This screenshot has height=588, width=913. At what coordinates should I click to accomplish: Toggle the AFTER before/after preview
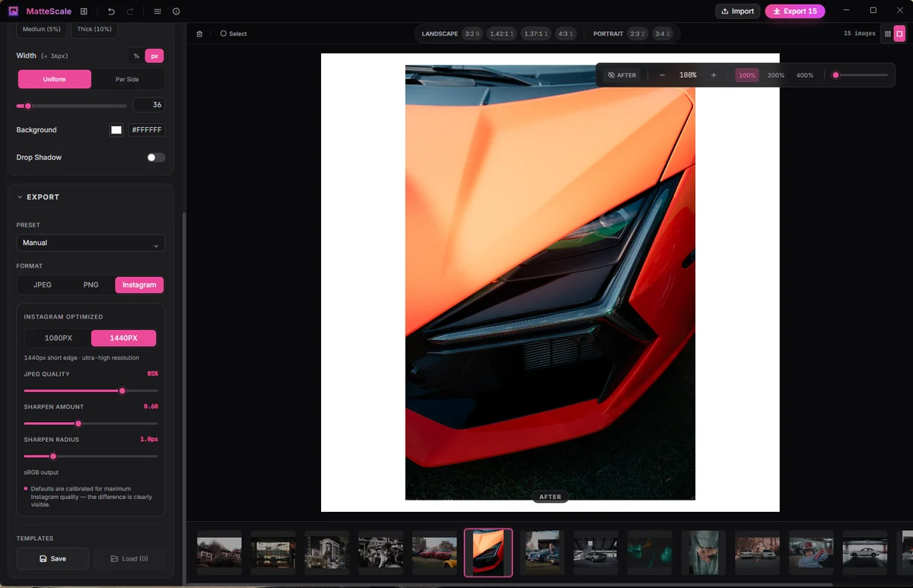[622, 75]
